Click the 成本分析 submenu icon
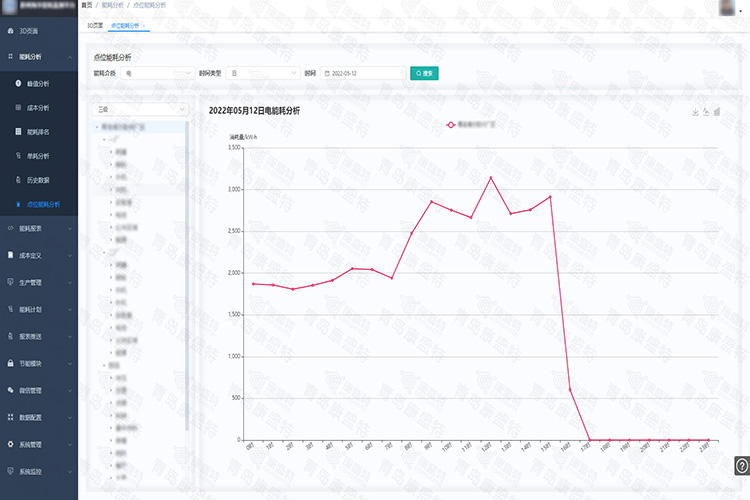Viewport: 750px width, 500px height. click(18, 108)
